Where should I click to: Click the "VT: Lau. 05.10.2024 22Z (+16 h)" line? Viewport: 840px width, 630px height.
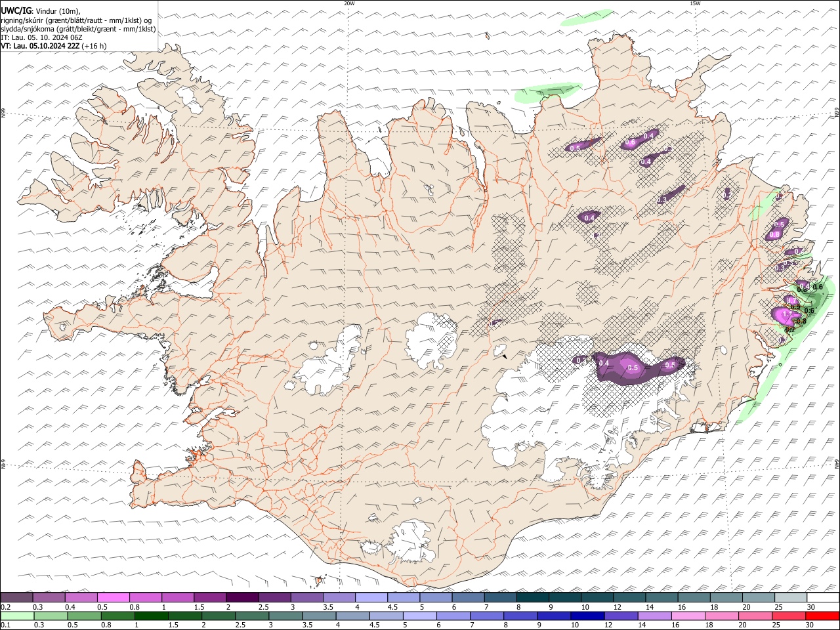pyautogui.click(x=54, y=46)
